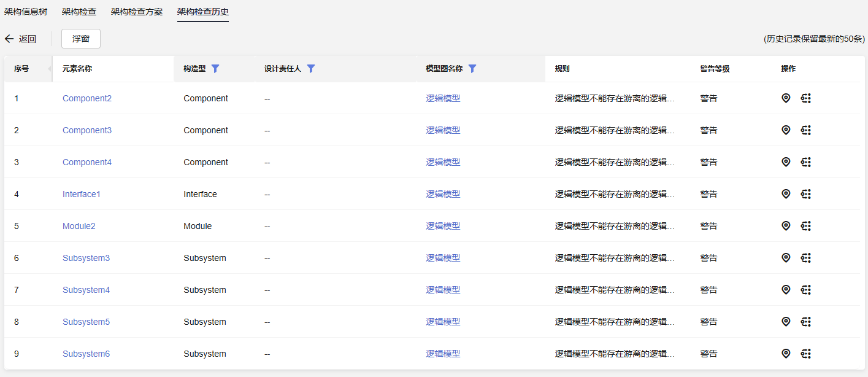This screenshot has height=377, width=868.
Task: Open 逻辑模型 link in Subsystem3 row
Action: (x=443, y=258)
